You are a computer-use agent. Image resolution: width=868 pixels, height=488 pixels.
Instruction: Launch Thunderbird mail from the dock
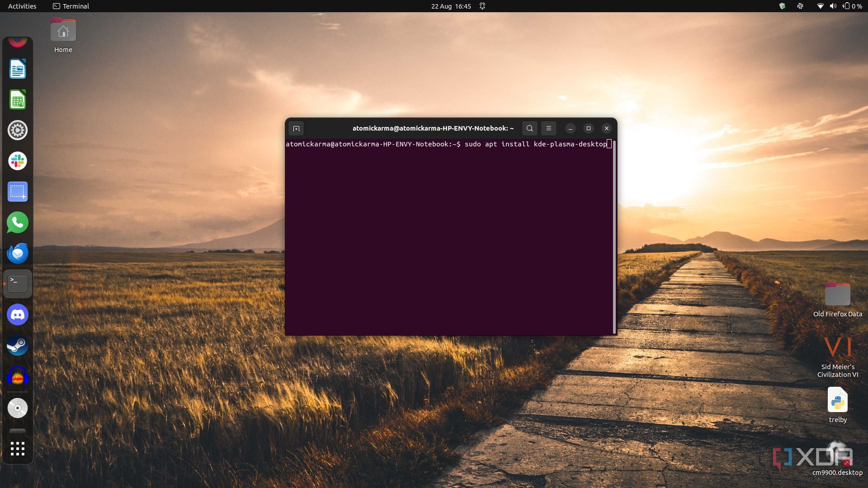[18, 253]
